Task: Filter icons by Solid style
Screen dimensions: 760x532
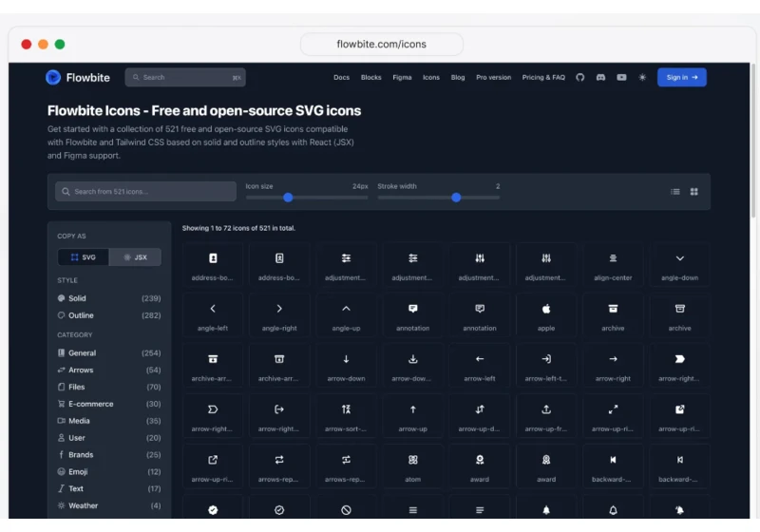Action: pyautogui.click(x=109, y=298)
